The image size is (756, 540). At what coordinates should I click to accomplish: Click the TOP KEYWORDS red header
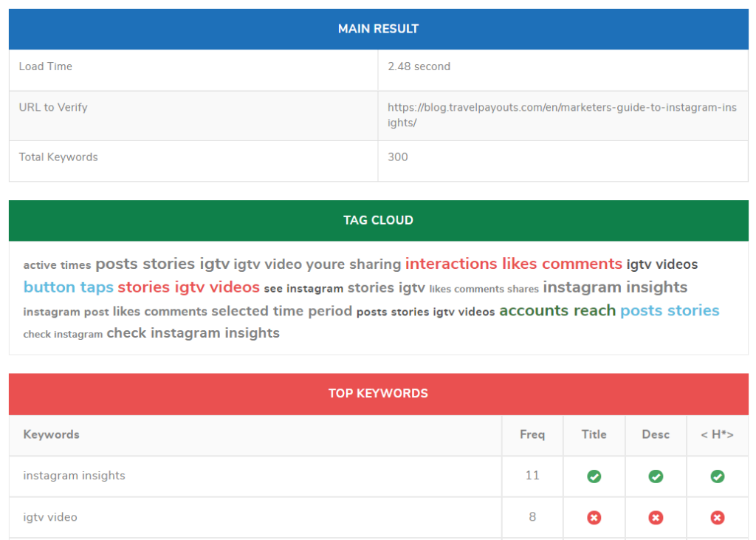378,394
